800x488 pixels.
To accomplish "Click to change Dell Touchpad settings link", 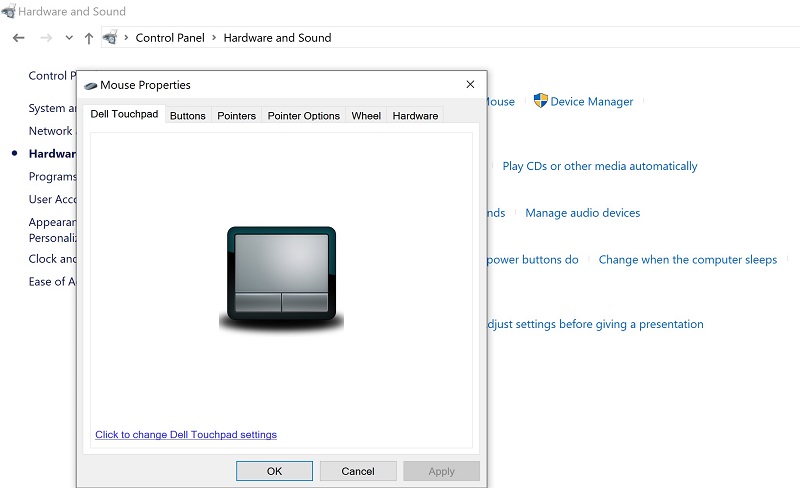I will pyautogui.click(x=186, y=435).
